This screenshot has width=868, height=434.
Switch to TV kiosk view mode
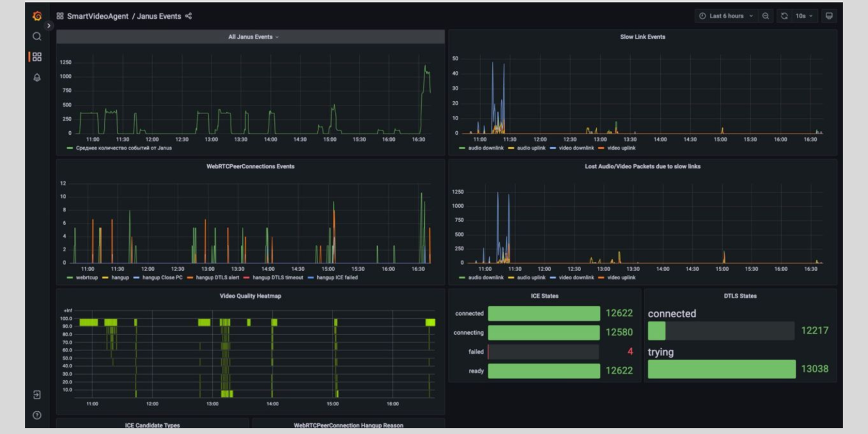(829, 16)
